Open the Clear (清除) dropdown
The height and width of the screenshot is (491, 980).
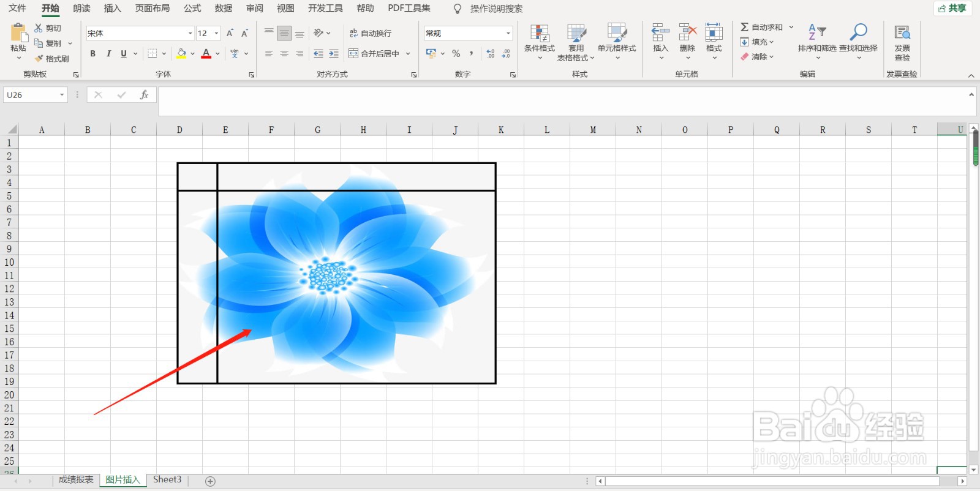[x=757, y=57]
